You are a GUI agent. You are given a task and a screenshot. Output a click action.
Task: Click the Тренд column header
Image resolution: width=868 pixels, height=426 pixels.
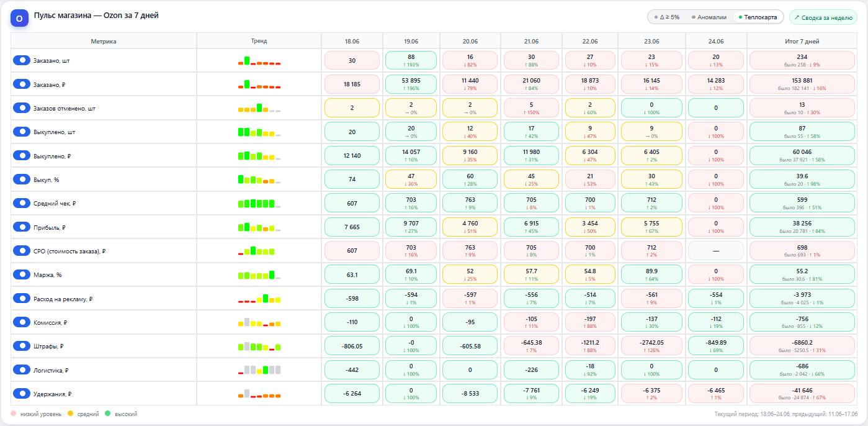(259, 41)
